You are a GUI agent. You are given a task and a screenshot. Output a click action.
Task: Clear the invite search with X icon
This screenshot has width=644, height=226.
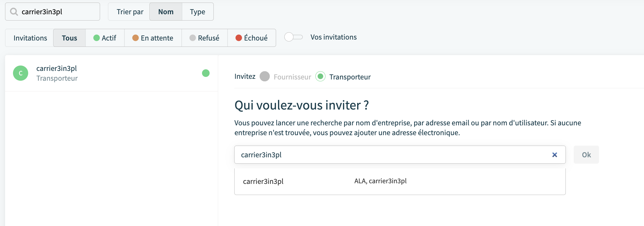tap(554, 155)
